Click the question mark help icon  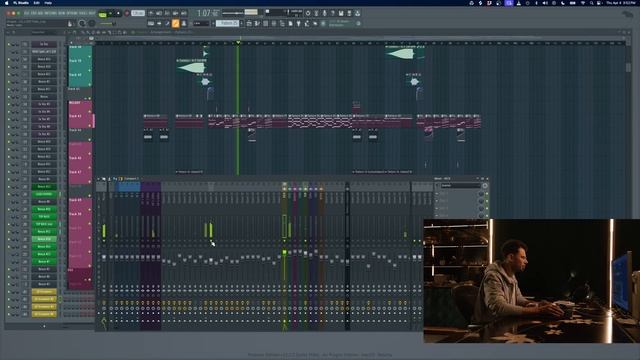pyautogui.click(x=333, y=13)
